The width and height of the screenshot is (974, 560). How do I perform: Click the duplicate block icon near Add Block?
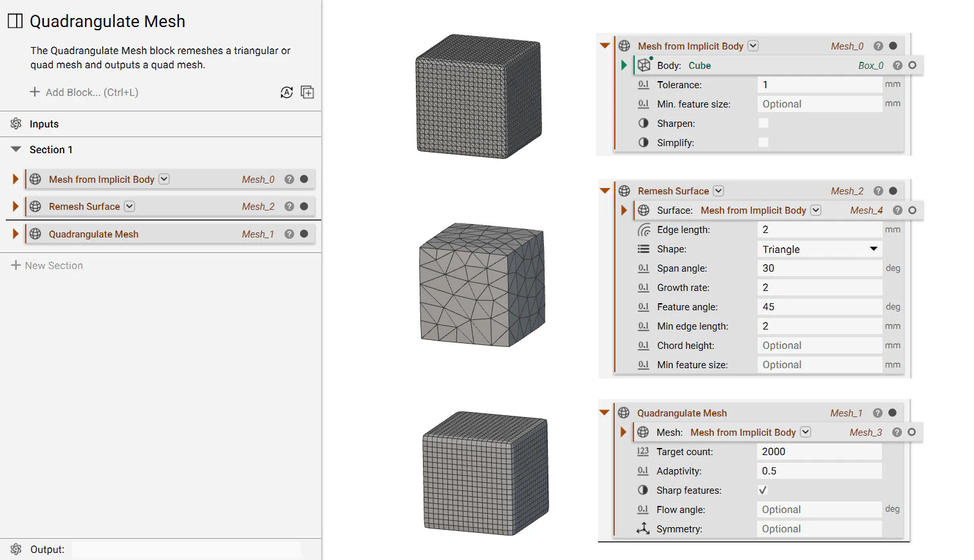307,92
